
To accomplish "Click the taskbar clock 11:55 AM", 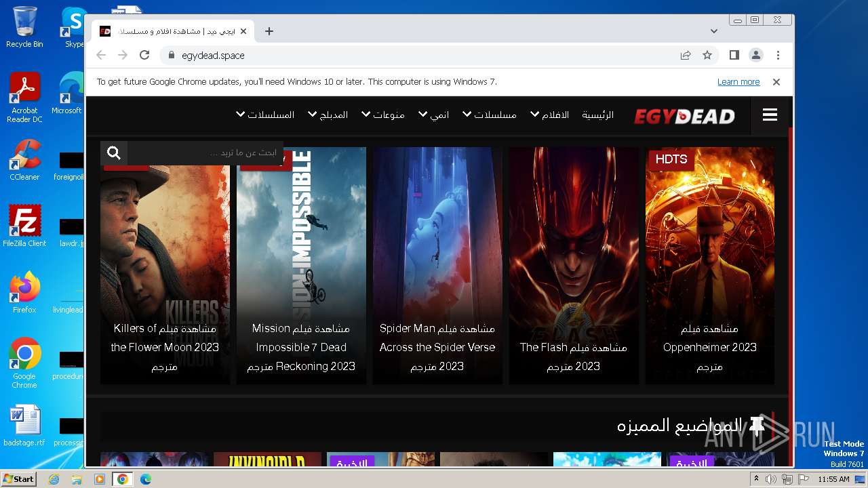I will click(833, 479).
